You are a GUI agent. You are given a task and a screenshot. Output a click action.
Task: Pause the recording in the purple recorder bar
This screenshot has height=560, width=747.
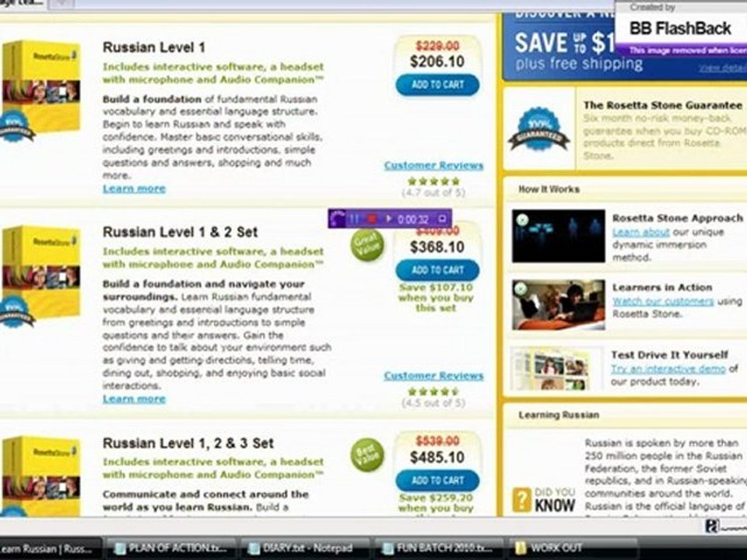click(355, 219)
